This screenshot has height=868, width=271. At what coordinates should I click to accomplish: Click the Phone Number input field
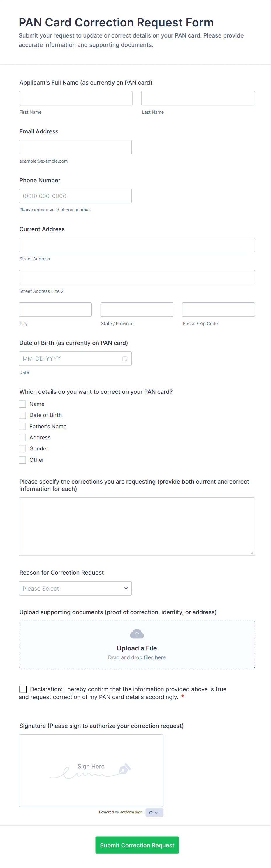coord(75,196)
